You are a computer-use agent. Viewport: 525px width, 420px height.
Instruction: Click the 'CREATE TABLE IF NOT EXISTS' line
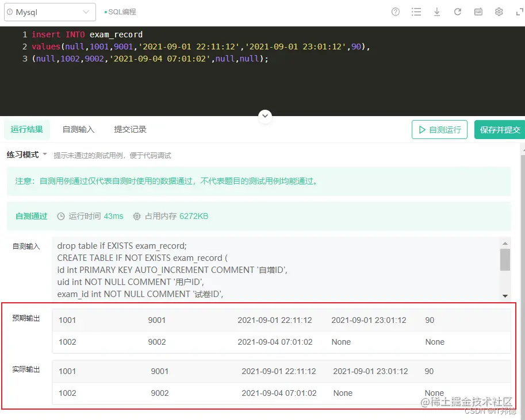pos(142,258)
